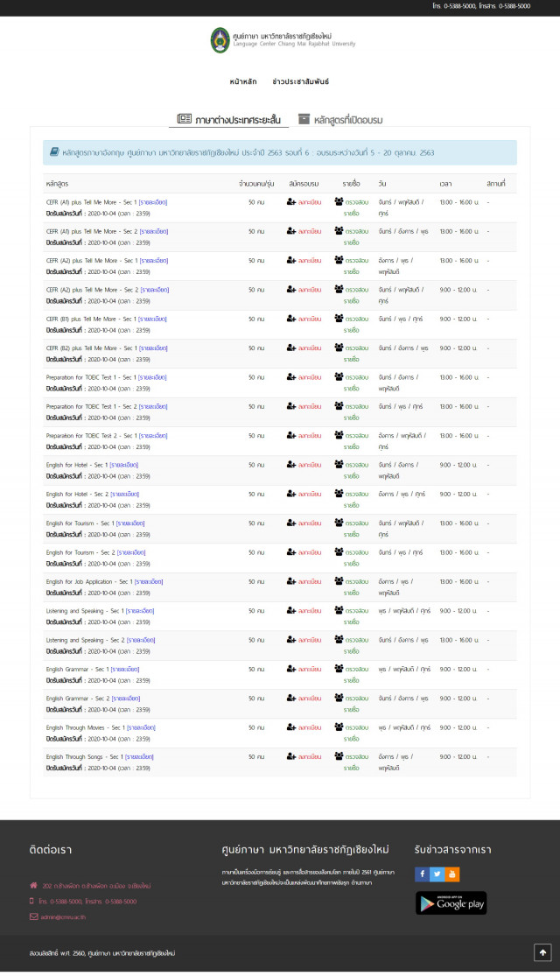Open details for CEFR (A1) plus Tell Me More Sec 2
Screen dimensions: 560x976
pyautogui.click(x=154, y=232)
